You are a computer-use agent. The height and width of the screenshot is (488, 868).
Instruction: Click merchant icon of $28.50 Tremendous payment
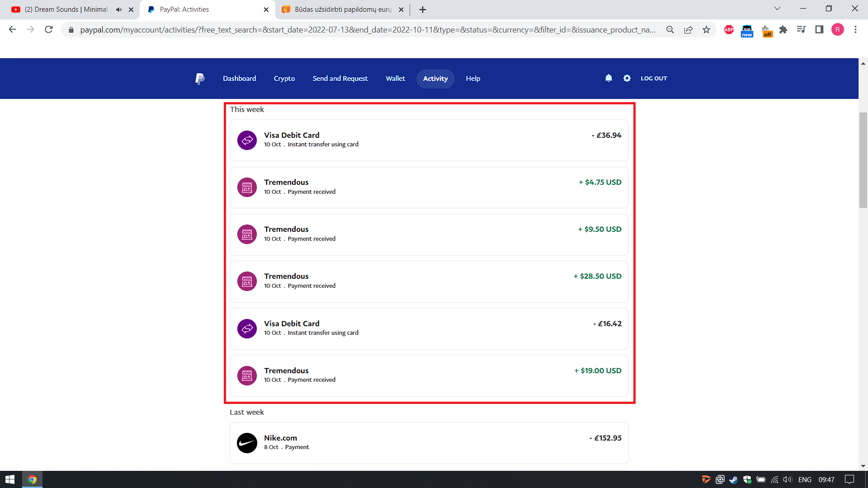coord(247,282)
